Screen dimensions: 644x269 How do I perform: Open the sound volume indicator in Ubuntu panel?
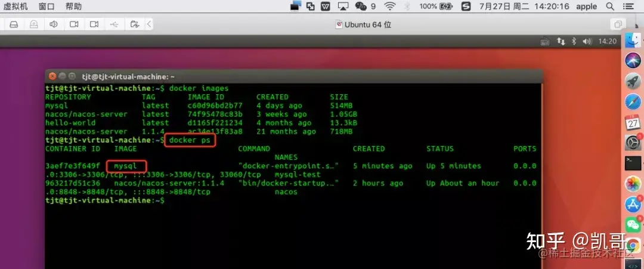tap(587, 41)
